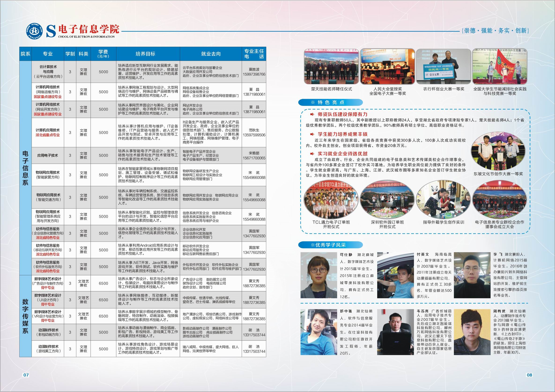Click page number 08 at bottom
The height and width of the screenshot is (392, 555).
click(x=529, y=375)
